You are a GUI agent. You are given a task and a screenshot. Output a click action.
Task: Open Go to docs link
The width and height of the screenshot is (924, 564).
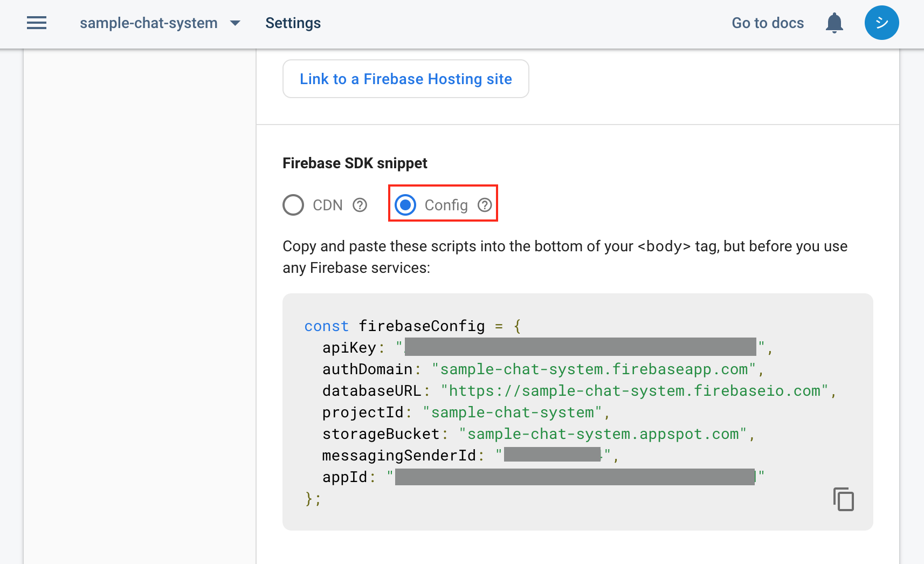pos(768,23)
